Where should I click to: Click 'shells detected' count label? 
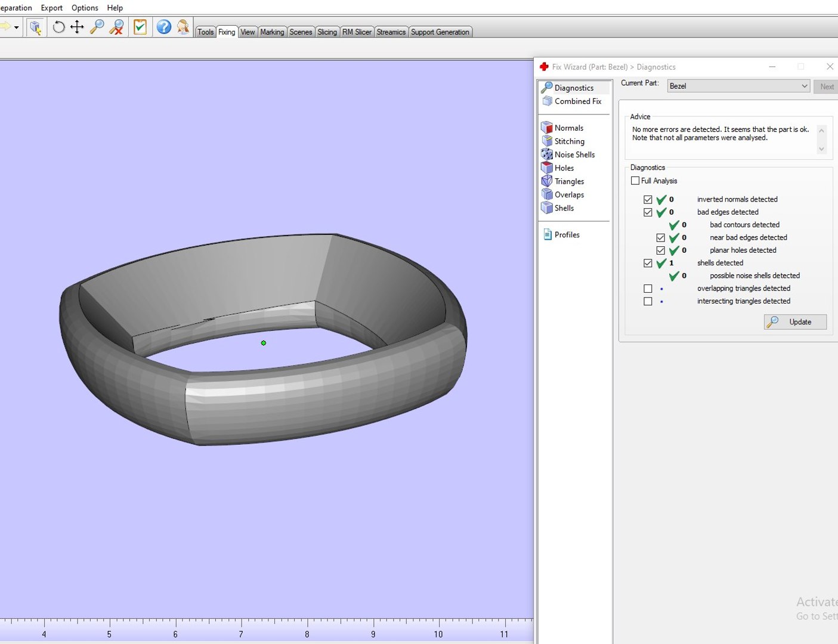720,263
